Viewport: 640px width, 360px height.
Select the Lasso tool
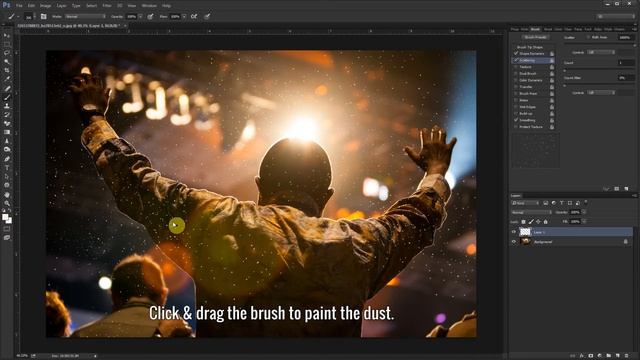pyautogui.click(x=7, y=53)
